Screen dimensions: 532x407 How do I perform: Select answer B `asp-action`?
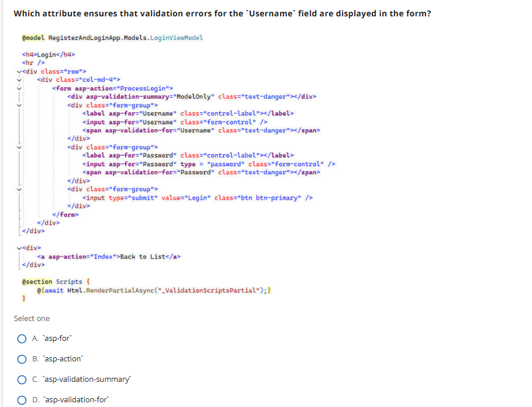point(22,358)
